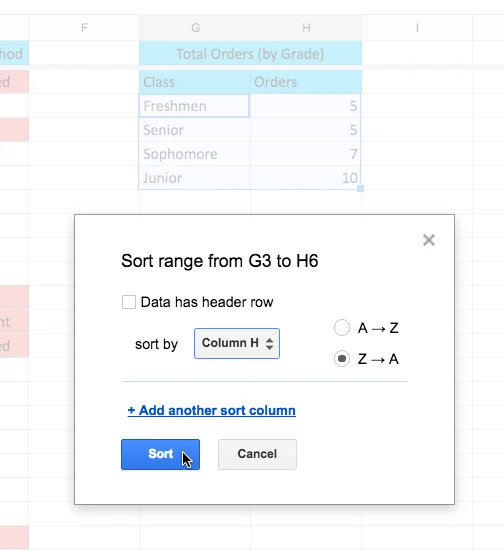This screenshot has height=551, width=504.
Task: Click the selection fill handle below Junior row
Action: [360, 189]
